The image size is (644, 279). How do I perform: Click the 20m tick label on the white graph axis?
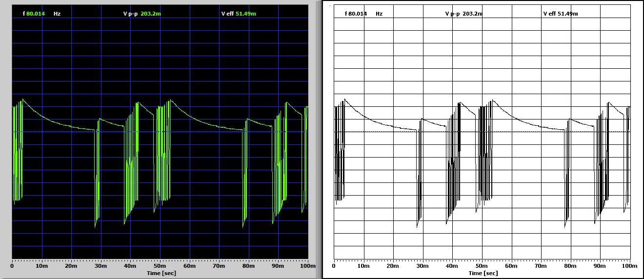[393, 266]
